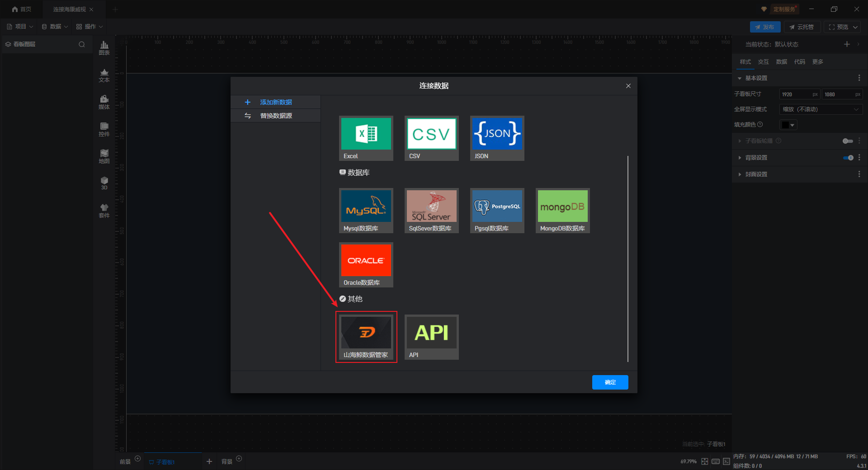
Task: Switch to the 交互 tab
Action: 763,62
